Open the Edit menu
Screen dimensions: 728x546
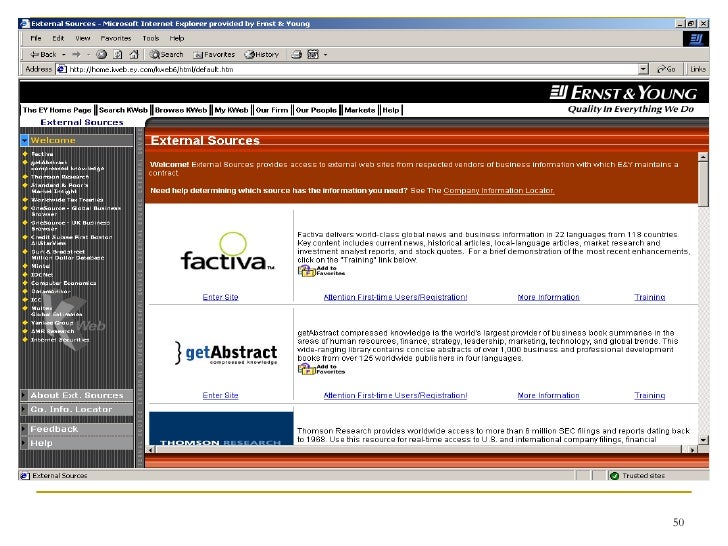(x=58, y=38)
